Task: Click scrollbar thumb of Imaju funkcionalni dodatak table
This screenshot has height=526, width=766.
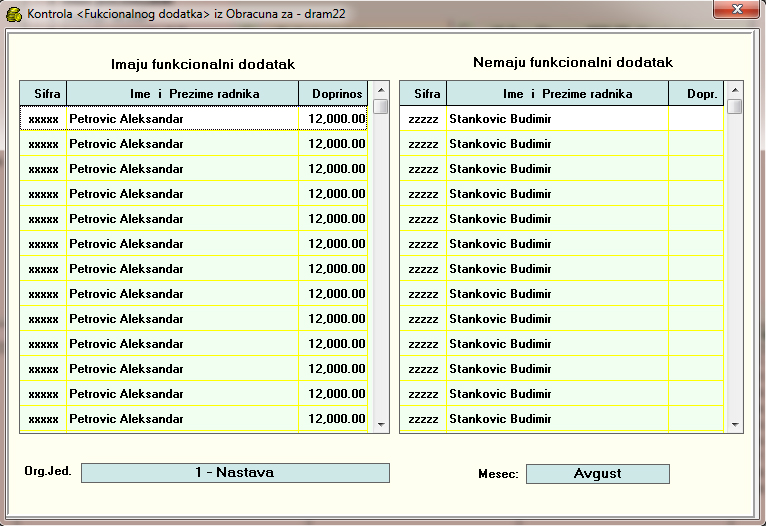Action: tap(381, 106)
